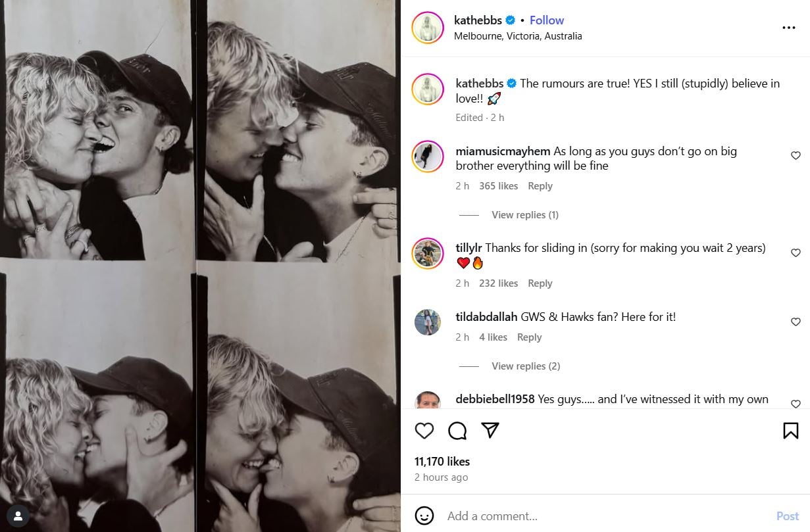This screenshot has height=532, width=810.
Task: Like tillylr's comment using the heart icon
Action: [x=796, y=253]
